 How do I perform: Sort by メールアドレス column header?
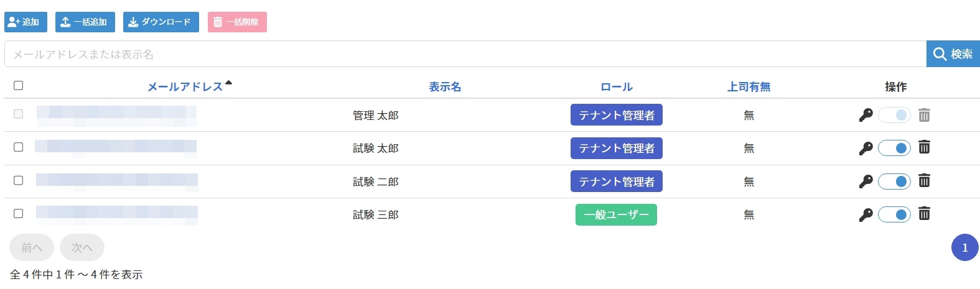(185, 87)
